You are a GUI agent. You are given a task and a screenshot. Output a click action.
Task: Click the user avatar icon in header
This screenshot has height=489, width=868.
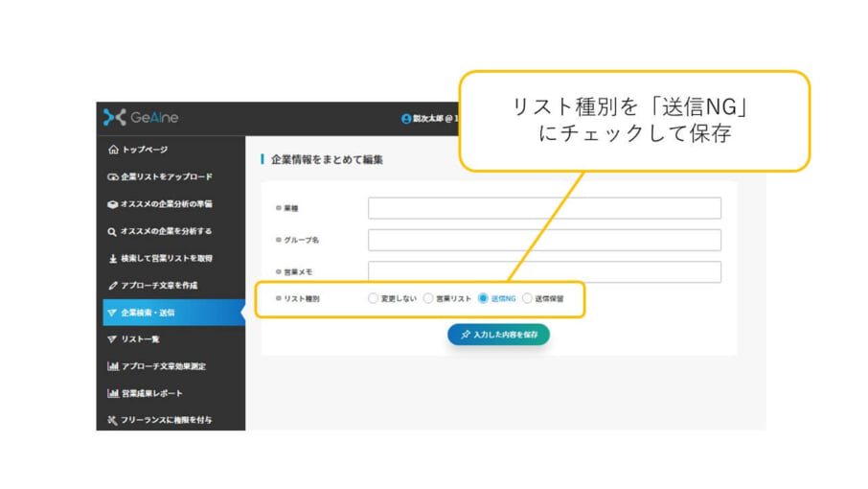click(406, 119)
